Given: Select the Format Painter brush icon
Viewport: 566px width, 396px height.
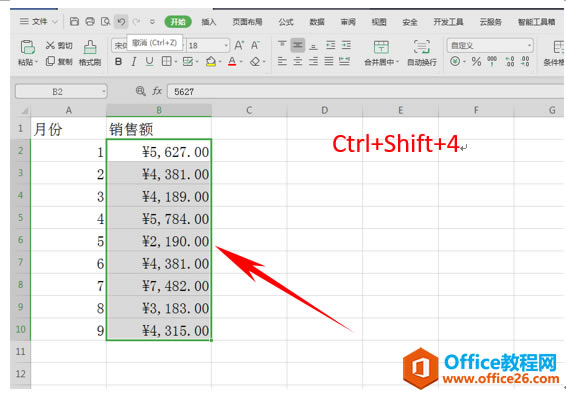Looking at the screenshot, I should tap(90, 47).
